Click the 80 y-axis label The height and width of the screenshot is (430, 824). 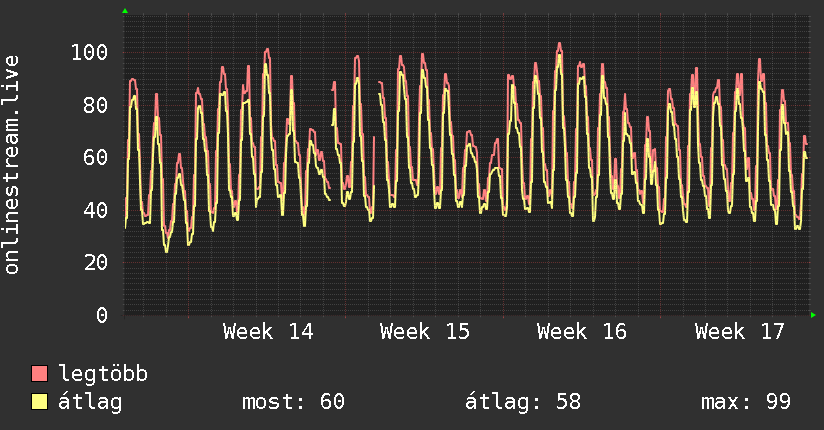(96, 105)
